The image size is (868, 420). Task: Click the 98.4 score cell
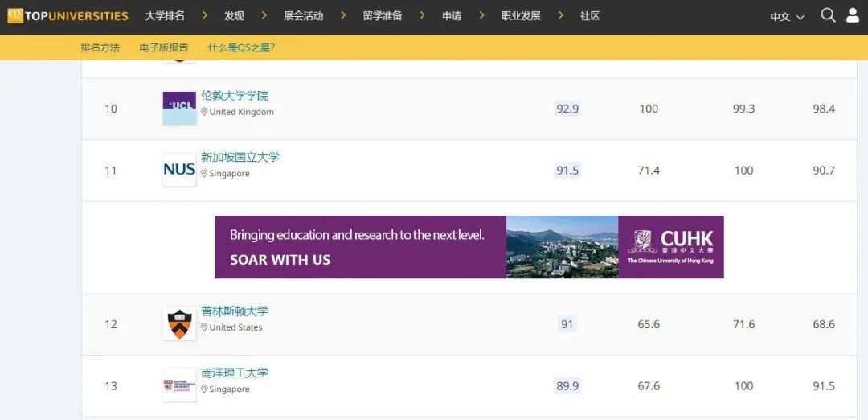(x=824, y=109)
